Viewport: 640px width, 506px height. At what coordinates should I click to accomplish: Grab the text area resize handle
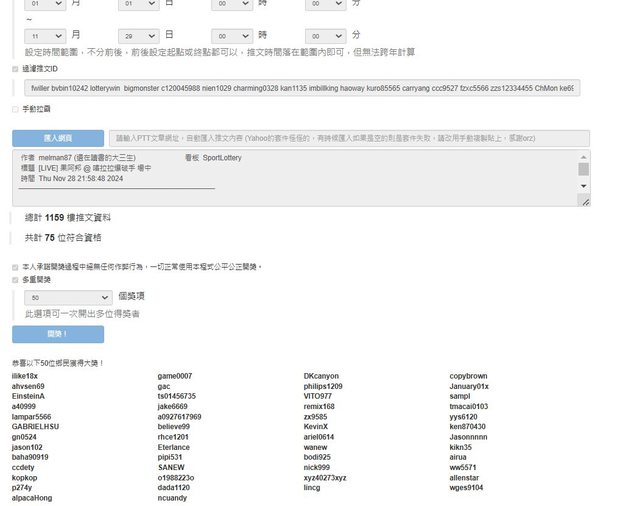tap(585, 202)
